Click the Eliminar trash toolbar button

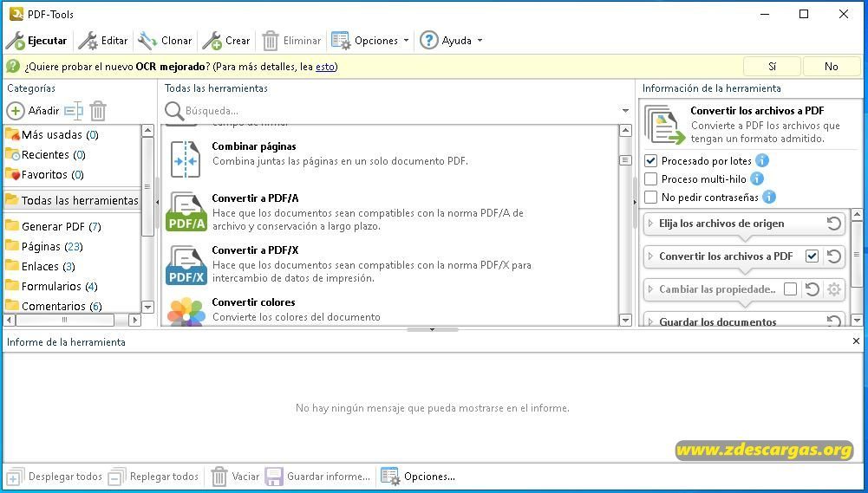click(x=291, y=41)
